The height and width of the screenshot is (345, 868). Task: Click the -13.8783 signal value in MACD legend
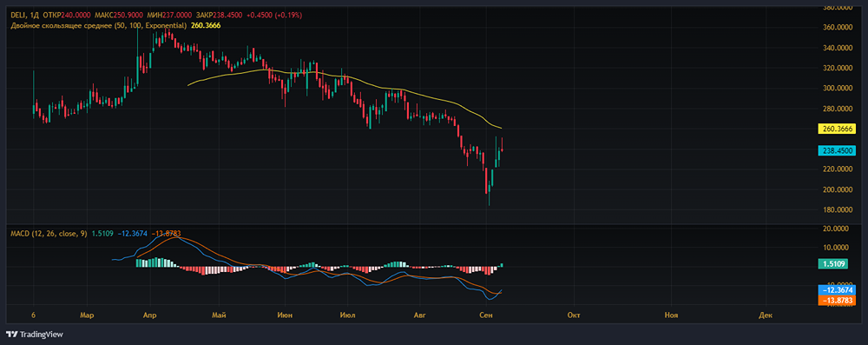point(166,234)
